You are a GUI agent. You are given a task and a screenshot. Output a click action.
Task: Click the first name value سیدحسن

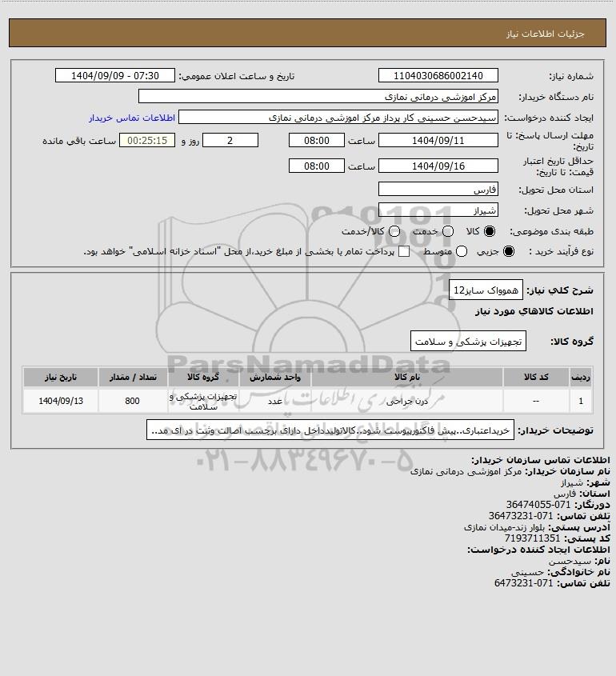(x=570, y=561)
